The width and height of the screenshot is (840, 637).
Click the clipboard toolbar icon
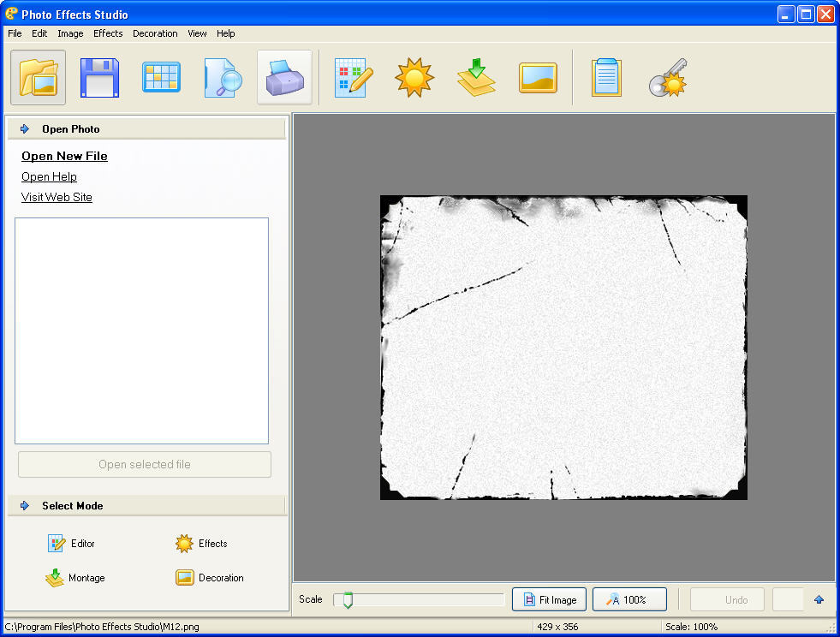pyautogui.click(x=606, y=77)
